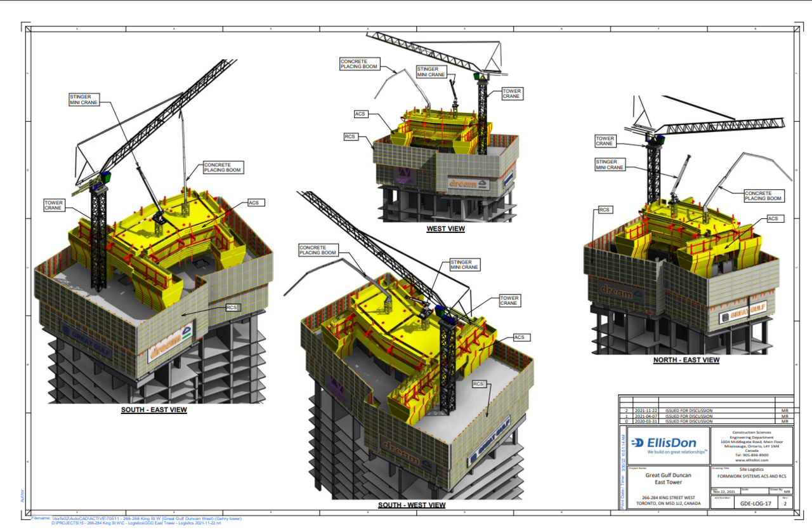Screen dimensions: 812x532
Task: Select the Stinger Mini Crane label in South-East view
Action: point(84,99)
